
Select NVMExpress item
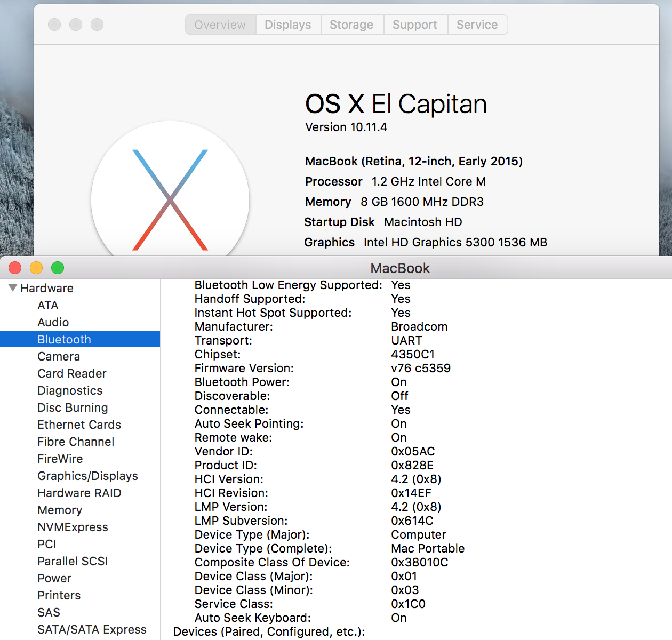73,527
